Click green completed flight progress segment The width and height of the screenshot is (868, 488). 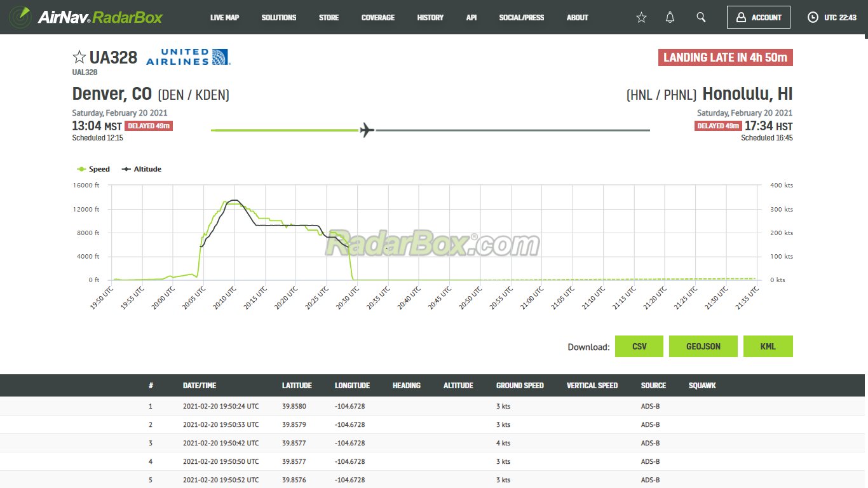click(x=285, y=130)
